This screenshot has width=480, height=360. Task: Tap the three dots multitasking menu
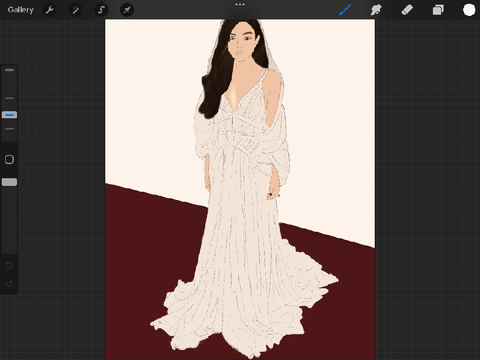click(x=240, y=4)
